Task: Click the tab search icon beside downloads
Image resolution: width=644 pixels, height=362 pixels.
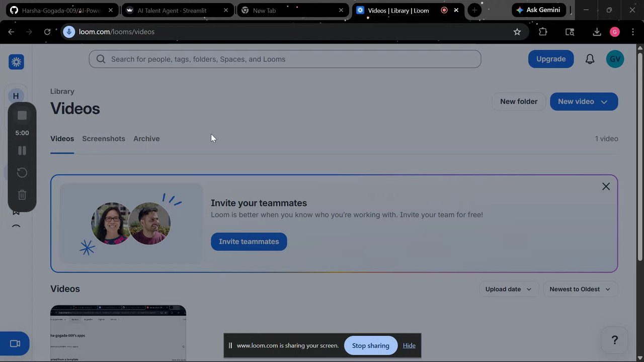Action: (x=570, y=32)
